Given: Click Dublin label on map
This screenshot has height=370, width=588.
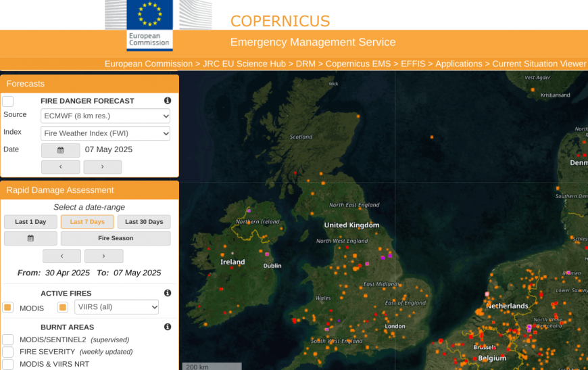Looking at the screenshot, I should tap(272, 266).
